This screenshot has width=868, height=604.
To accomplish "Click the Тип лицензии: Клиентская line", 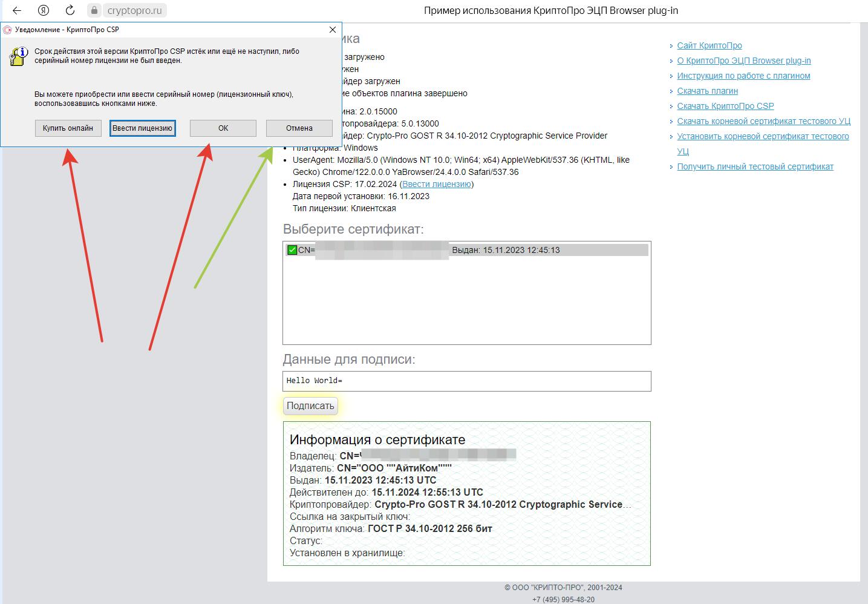I will (344, 208).
